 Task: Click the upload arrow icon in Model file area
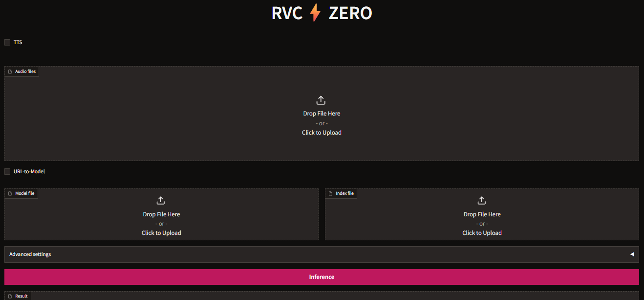161,200
